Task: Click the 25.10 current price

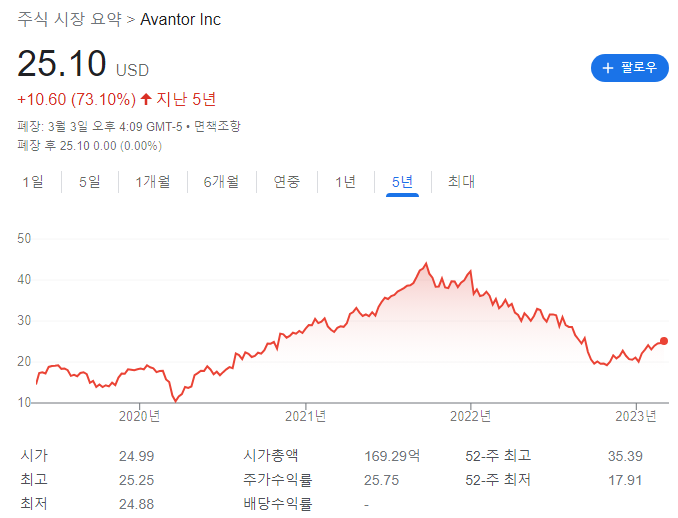Action: pyautogui.click(x=62, y=64)
